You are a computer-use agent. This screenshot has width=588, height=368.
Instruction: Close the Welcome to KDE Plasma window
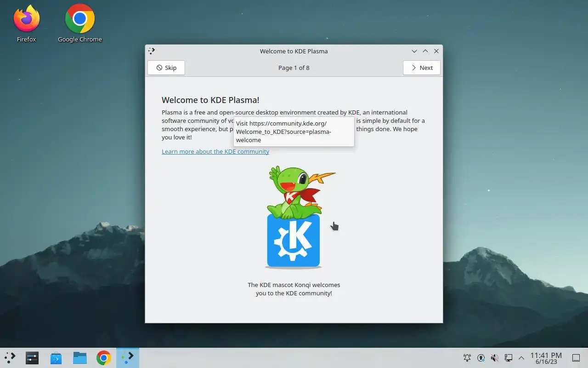coord(436,51)
